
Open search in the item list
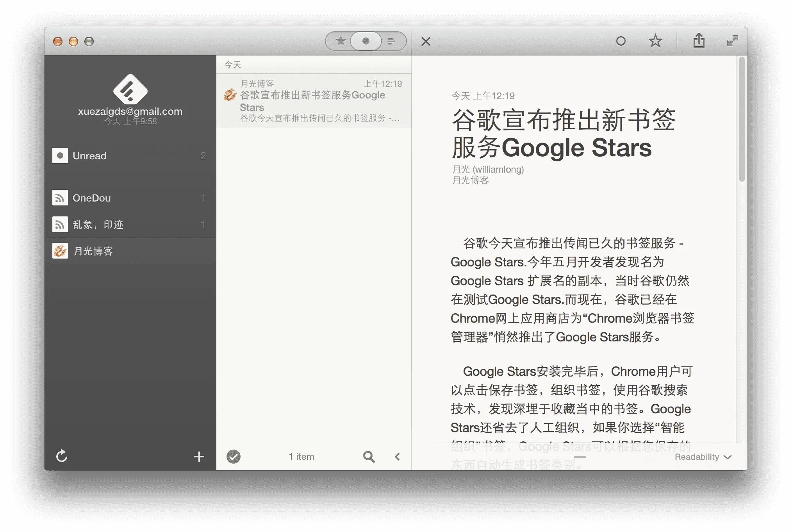[x=369, y=456]
